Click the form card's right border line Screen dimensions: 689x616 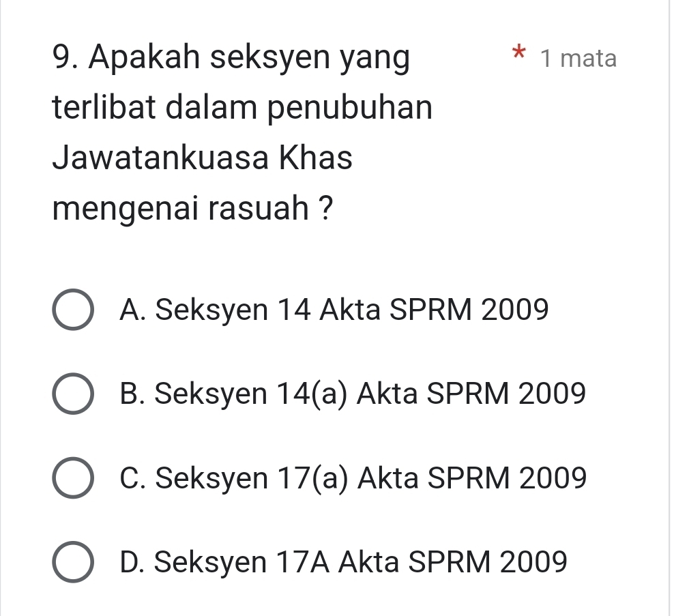tap(669, 307)
